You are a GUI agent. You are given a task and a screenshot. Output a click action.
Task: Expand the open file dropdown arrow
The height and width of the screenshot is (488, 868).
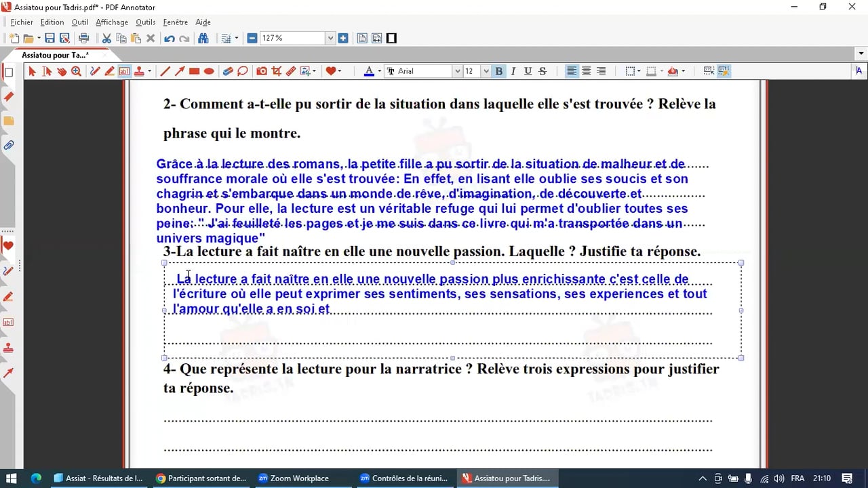(x=39, y=39)
